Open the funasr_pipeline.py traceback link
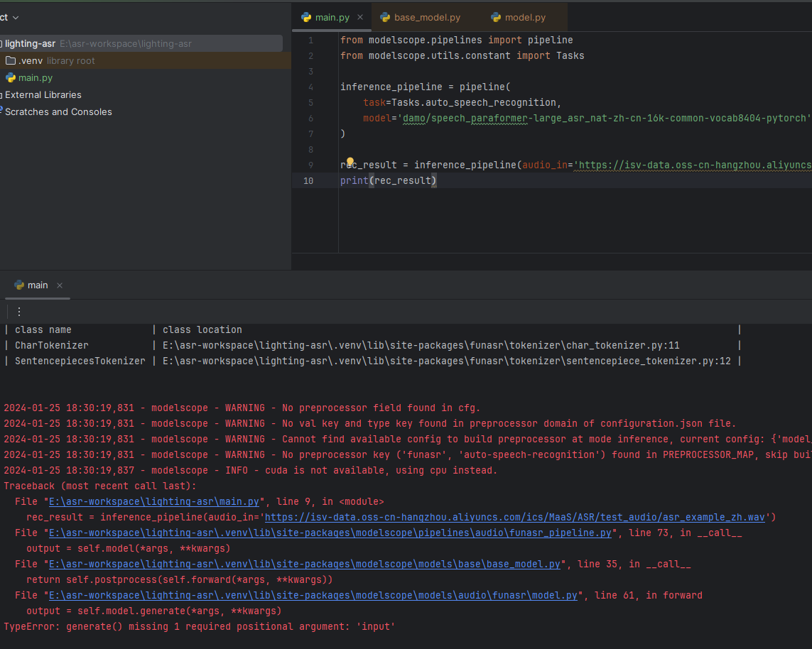 click(x=330, y=533)
